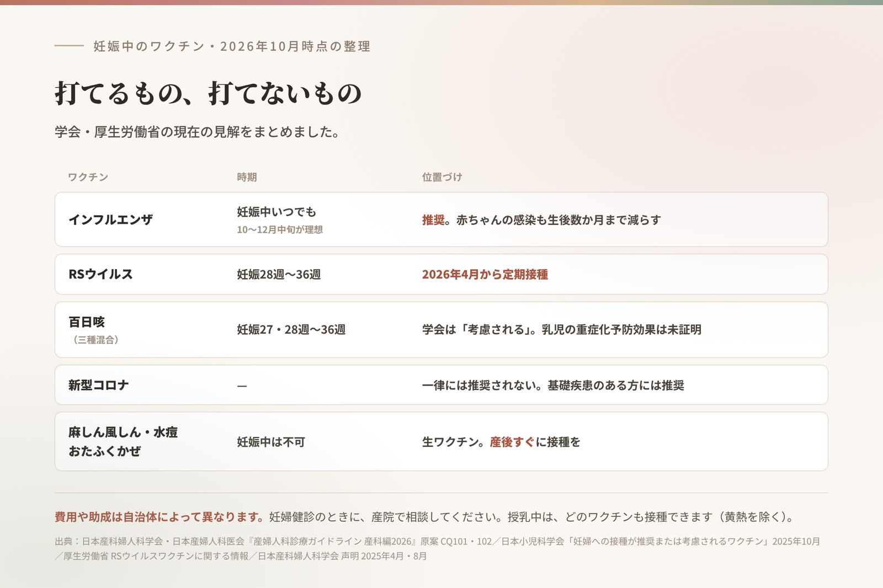This screenshot has width=883, height=588.
Task: Click the timing 妊娠28週〜36週
Action: [279, 274]
